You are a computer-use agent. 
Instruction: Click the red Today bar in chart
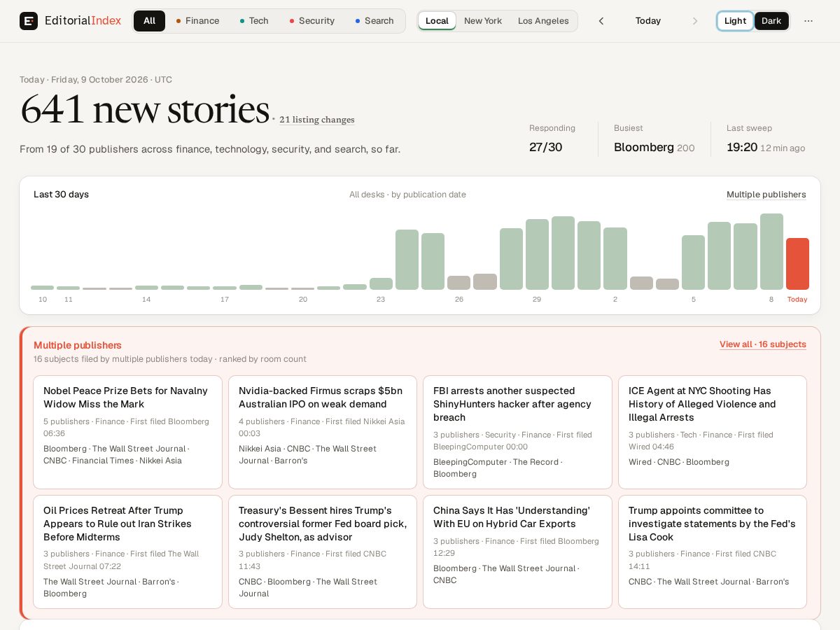click(797, 264)
